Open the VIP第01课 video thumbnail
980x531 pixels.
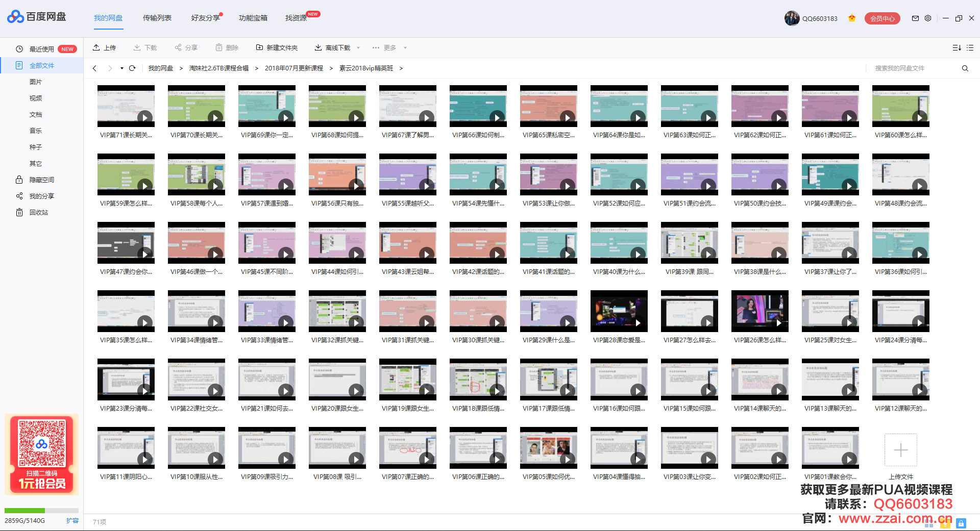click(830, 448)
